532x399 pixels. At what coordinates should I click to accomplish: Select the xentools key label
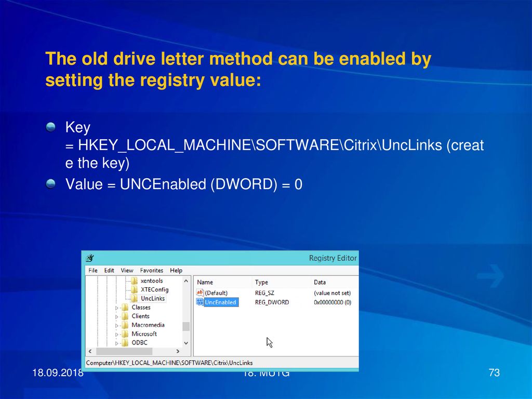[x=152, y=281]
